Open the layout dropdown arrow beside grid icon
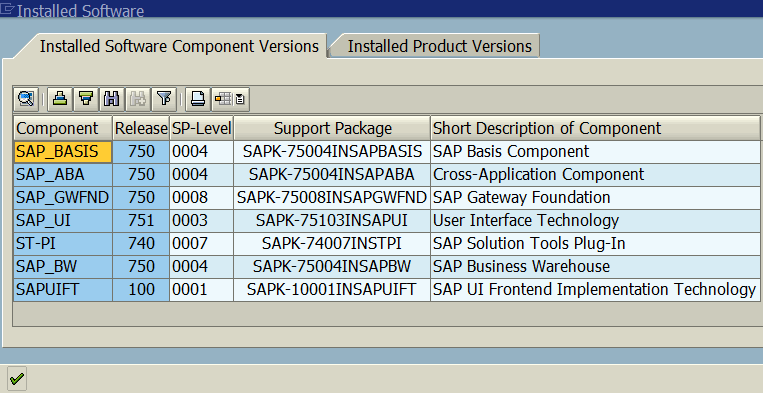The height and width of the screenshot is (393, 763). tap(241, 99)
